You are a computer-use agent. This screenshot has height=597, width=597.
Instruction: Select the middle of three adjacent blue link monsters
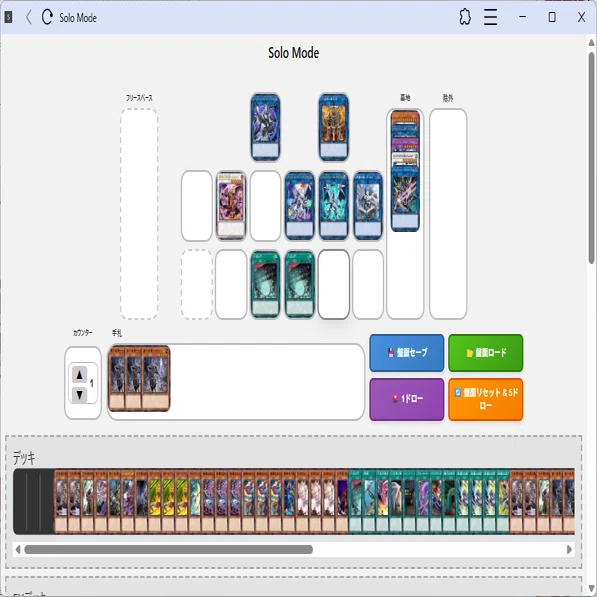(334, 206)
